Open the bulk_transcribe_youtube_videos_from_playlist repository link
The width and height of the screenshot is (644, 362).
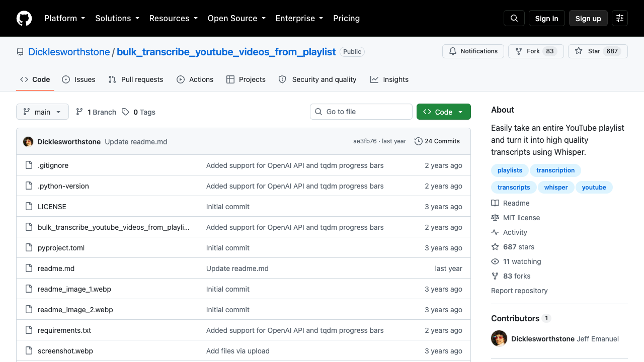(x=226, y=52)
